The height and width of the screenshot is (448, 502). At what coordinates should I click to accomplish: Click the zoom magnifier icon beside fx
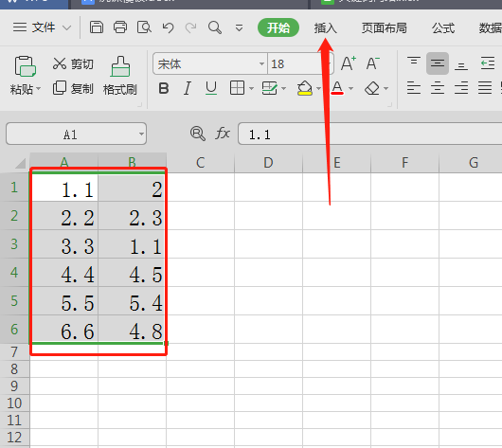click(197, 134)
